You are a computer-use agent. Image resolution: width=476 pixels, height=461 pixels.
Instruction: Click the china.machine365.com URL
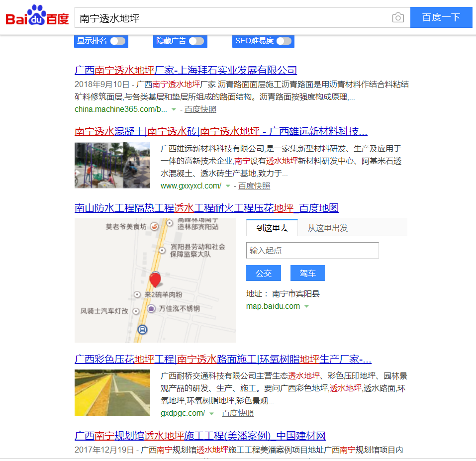click(x=121, y=109)
